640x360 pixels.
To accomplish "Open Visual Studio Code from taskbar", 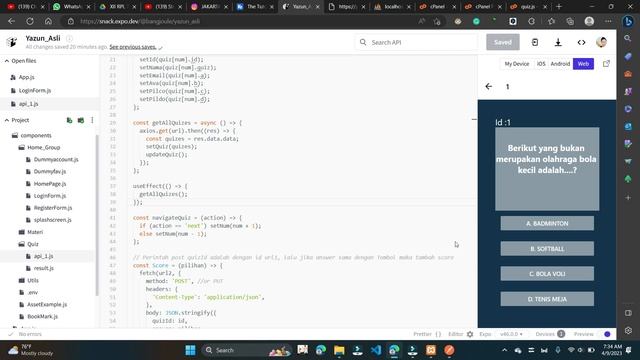I will tap(376, 350).
